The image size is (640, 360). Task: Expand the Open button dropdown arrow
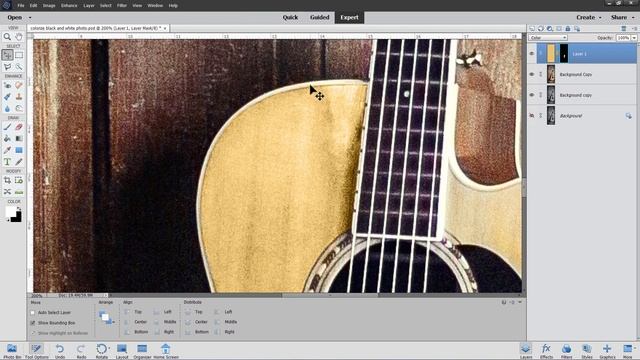click(x=30, y=18)
